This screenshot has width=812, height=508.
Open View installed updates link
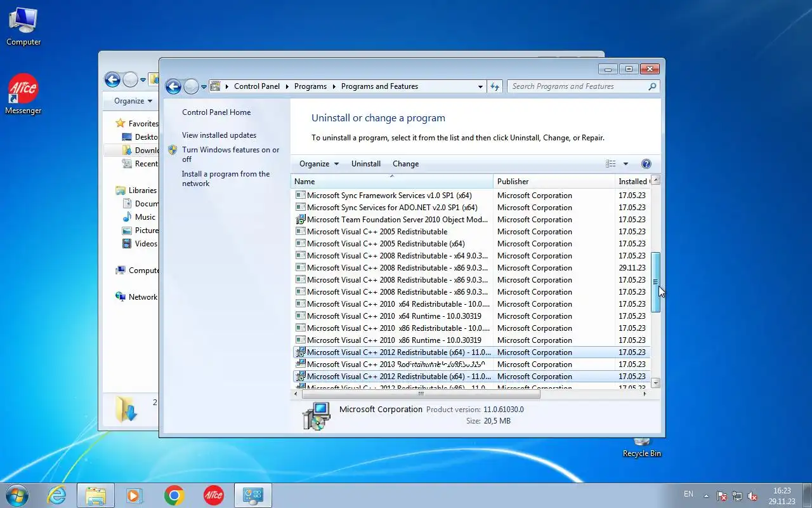(x=219, y=135)
